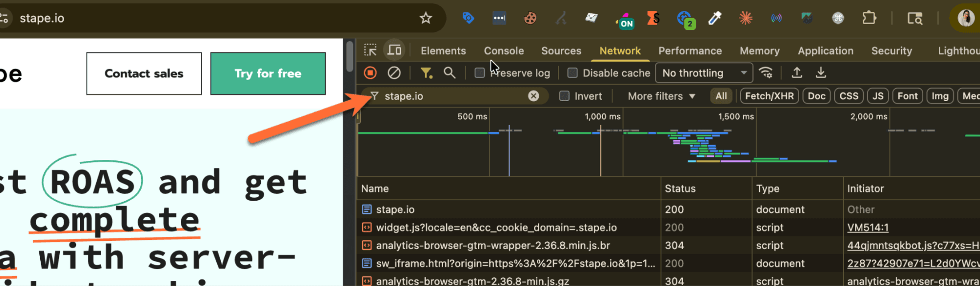Open the Memory tab
The height and width of the screenshot is (286, 980).
click(759, 51)
